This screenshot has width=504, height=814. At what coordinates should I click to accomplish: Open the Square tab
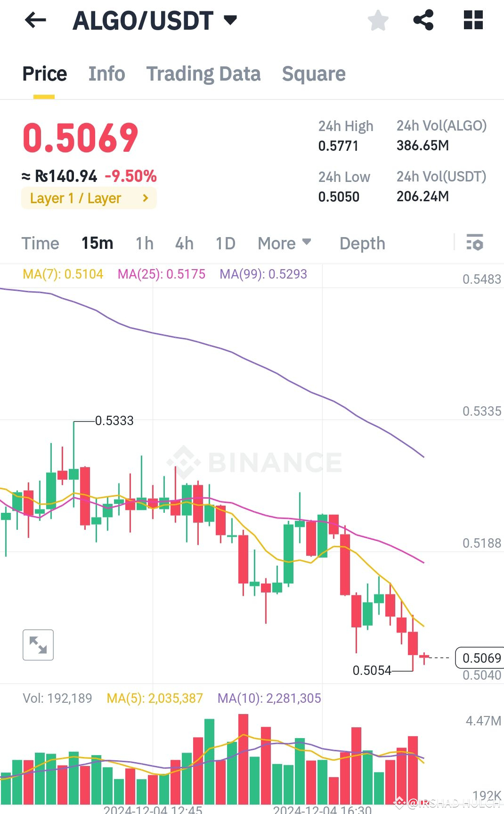point(313,74)
